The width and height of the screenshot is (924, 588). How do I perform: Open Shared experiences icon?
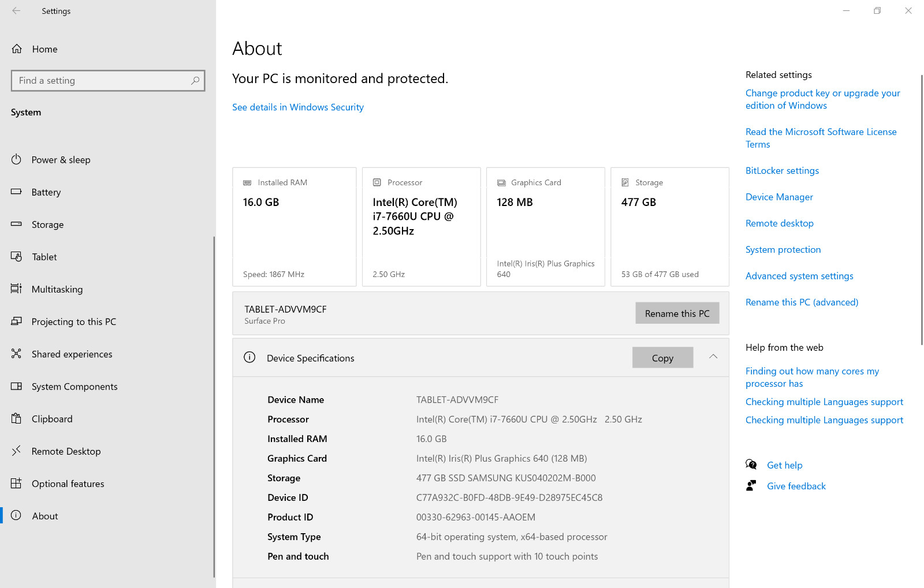(x=16, y=354)
